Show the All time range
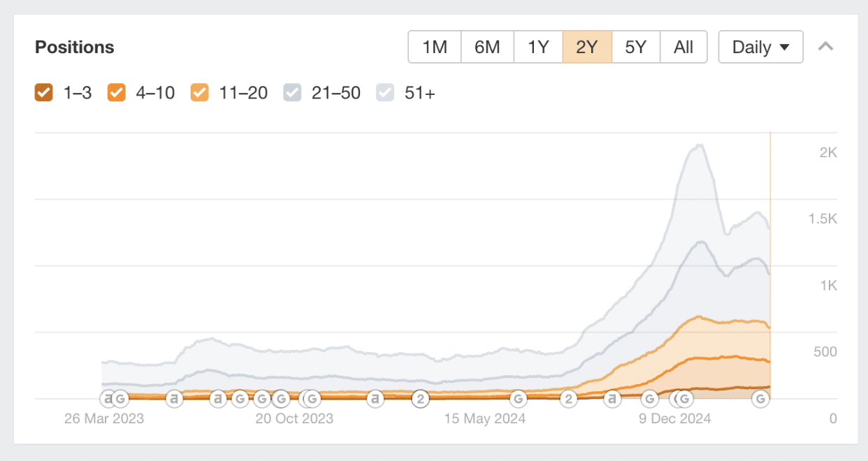Screen dimensions: 868x461 (x=683, y=47)
